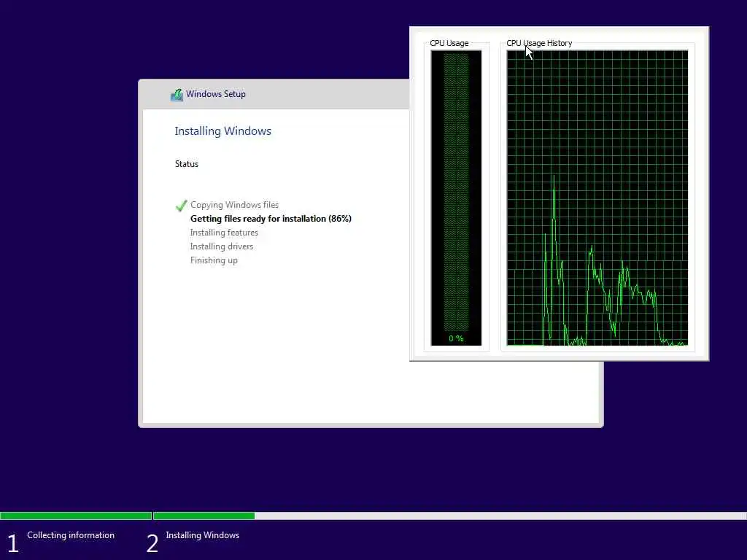Click the bottom Installing Windows progress bar segment

[x=449, y=516]
